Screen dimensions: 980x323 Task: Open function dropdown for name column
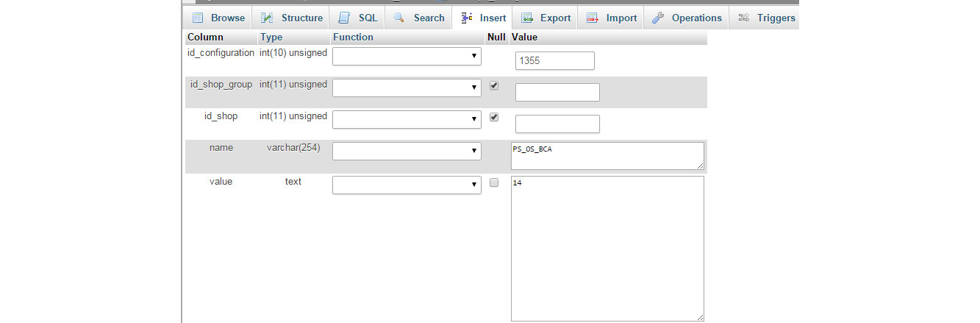pyautogui.click(x=407, y=151)
